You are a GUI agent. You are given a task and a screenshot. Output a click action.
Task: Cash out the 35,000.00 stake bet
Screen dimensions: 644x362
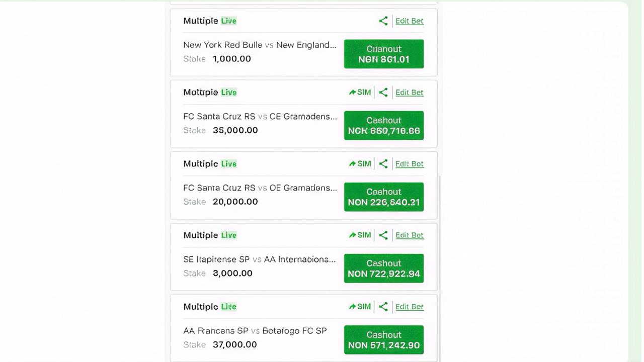pyautogui.click(x=384, y=125)
